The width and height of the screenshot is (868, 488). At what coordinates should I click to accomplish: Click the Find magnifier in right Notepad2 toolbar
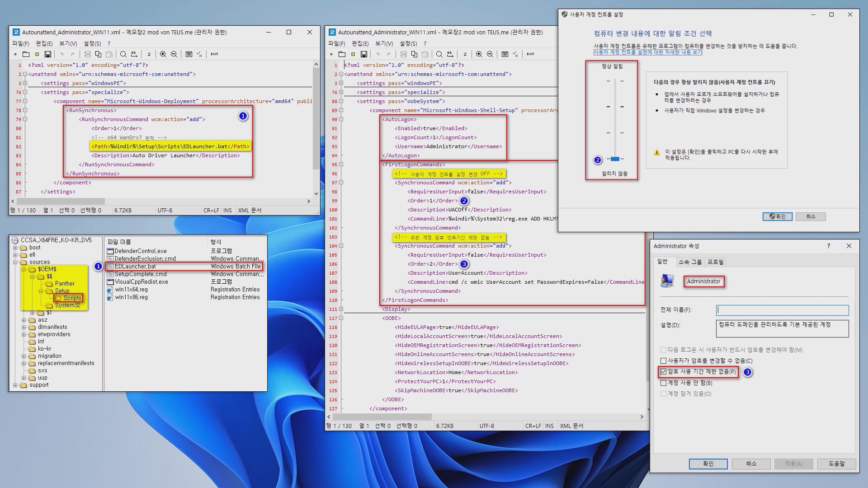[439, 54]
